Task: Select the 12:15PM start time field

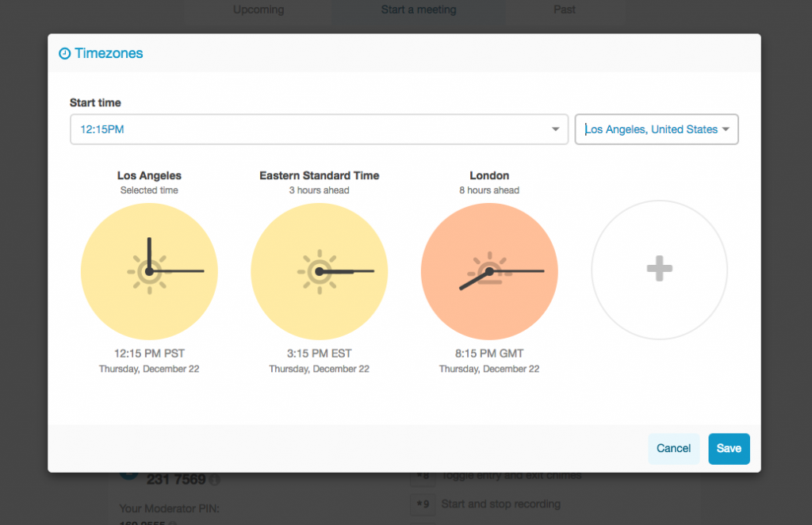Action: click(309, 129)
